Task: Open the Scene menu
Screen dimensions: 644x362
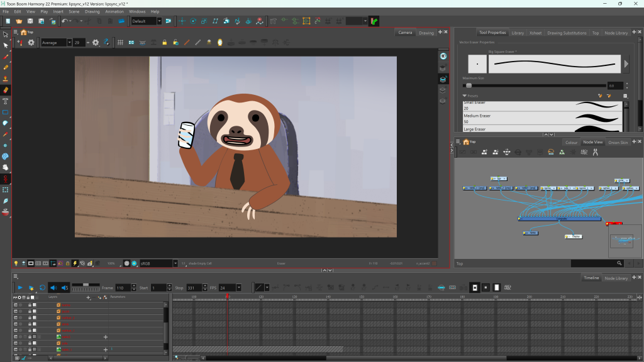Action: pyautogui.click(x=74, y=11)
